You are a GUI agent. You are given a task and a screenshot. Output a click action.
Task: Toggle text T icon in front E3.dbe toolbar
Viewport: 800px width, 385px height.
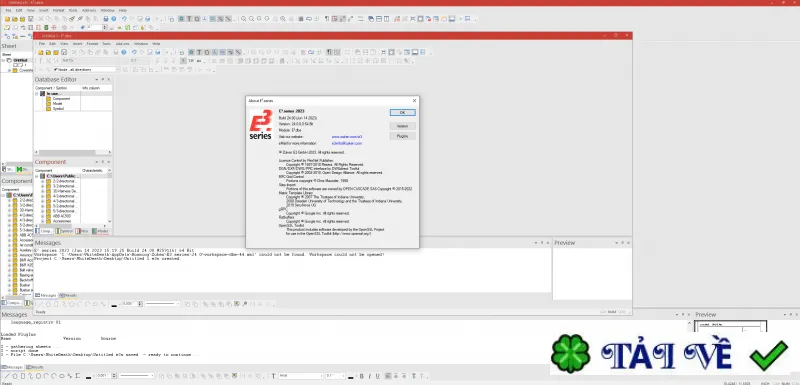(x=199, y=52)
